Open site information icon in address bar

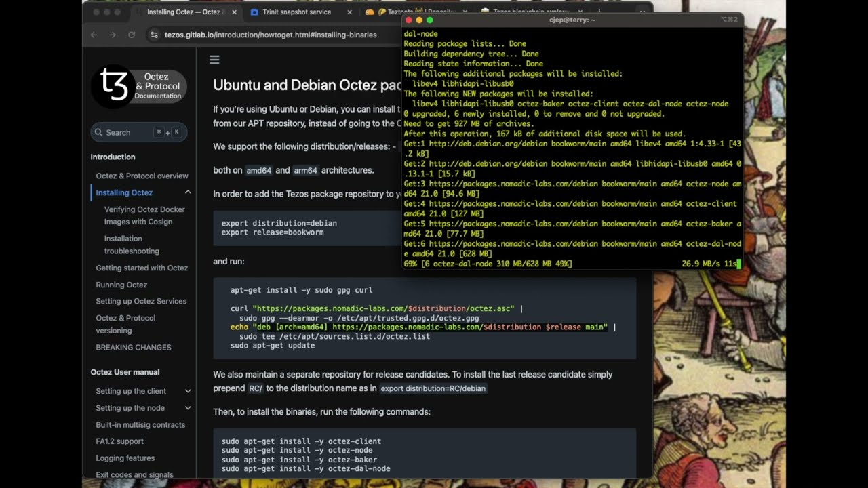click(x=154, y=35)
